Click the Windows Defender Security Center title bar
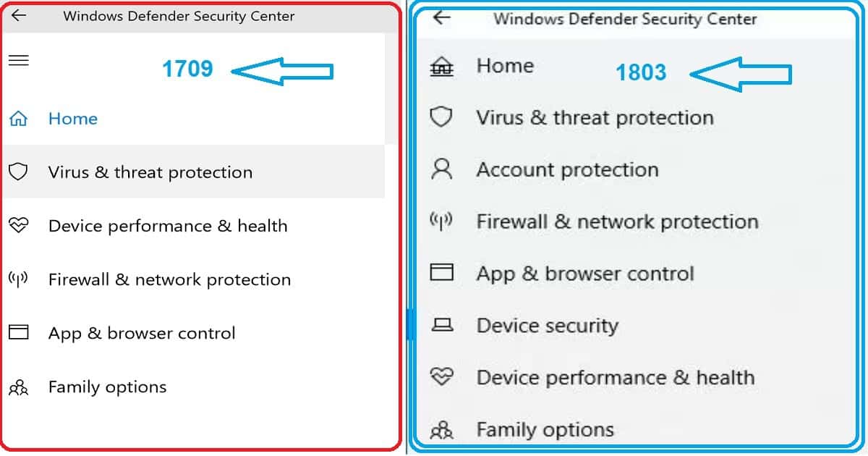This screenshot has width=868, height=456. (x=179, y=15)
